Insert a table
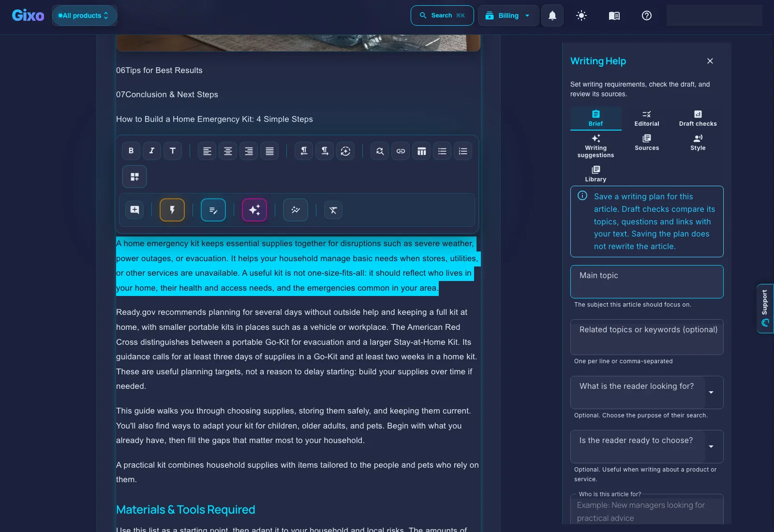Screen dimensions: 774x532 point(421,151)
